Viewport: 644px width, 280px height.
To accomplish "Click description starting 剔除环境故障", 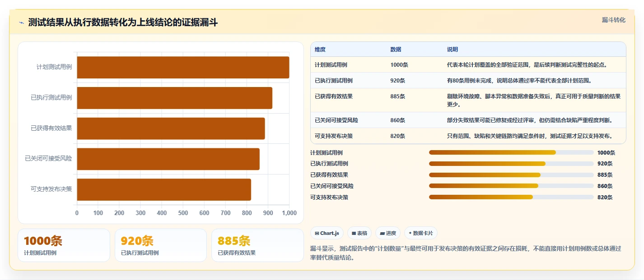I will tap(534, 100).
